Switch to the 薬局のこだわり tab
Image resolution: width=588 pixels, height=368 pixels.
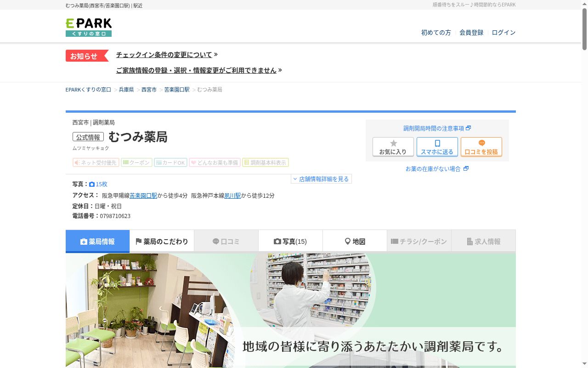(162, 241)
